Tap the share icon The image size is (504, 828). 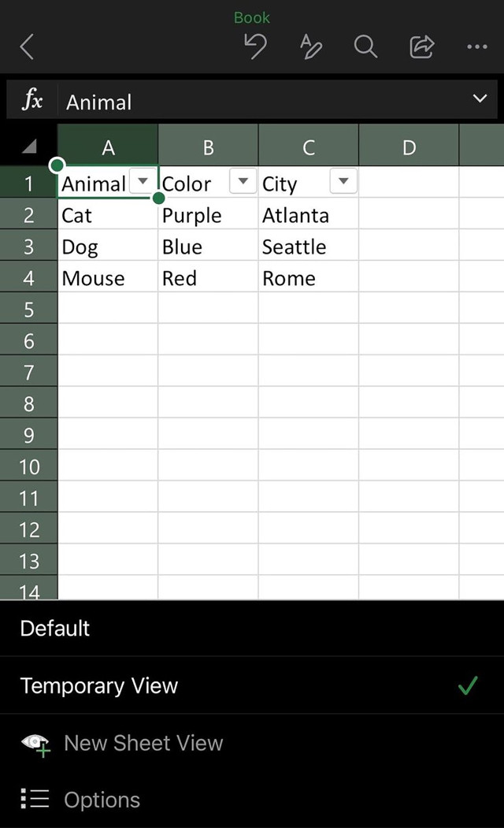coord(421,46)
